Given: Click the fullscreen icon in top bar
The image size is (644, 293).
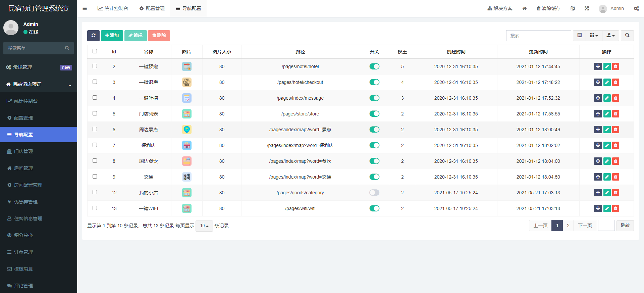Looking at the screenshot, I should coord(587,8).
